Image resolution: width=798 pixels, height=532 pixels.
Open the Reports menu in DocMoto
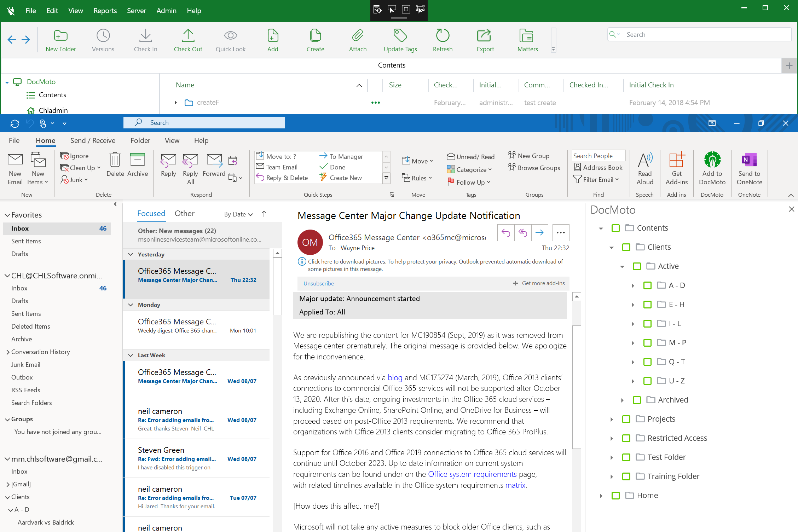point(105,11)
